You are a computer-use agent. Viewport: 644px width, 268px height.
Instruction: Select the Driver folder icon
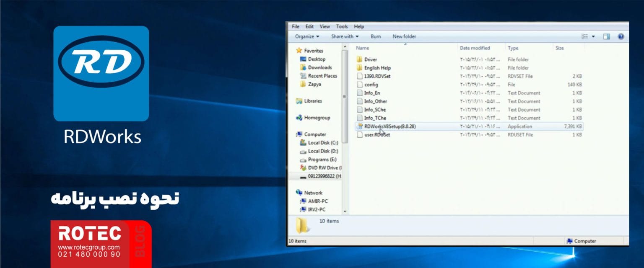coord(359,59)
